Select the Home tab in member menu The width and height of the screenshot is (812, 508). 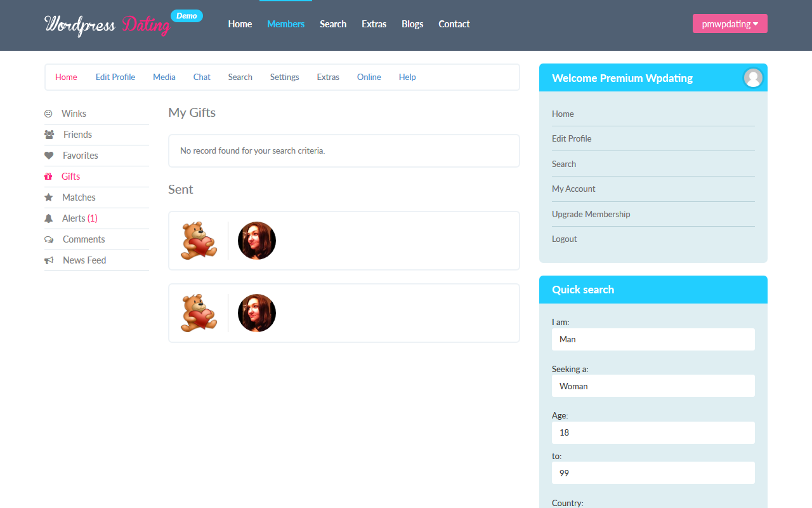pos(66,77)
